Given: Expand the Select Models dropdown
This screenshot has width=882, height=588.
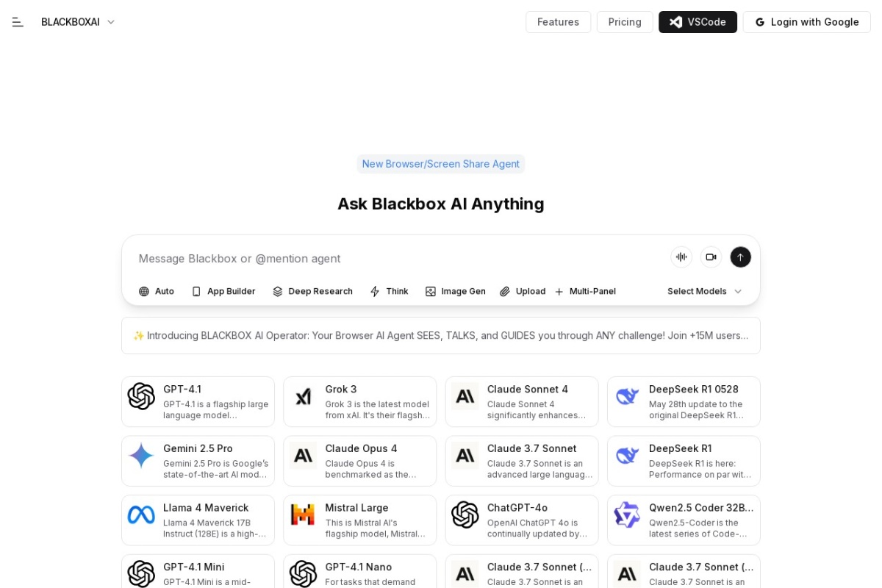Looking at the screenshot, I should click(704, 292).
